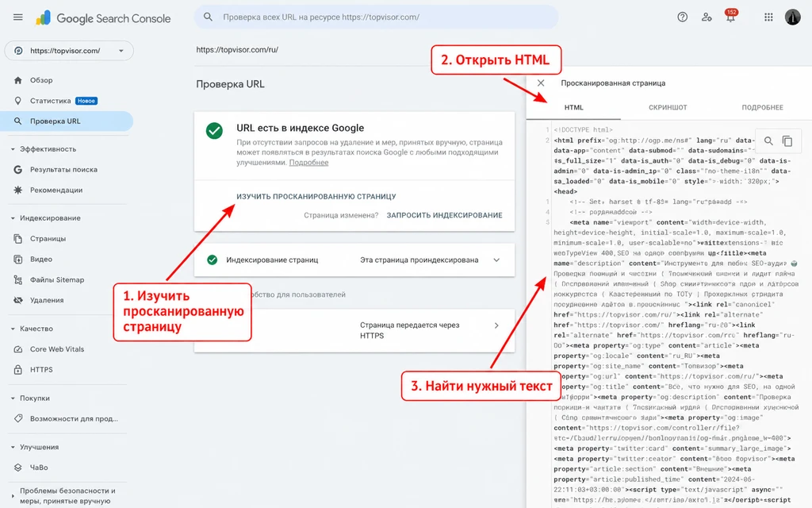The height and width of the screenshot is (508, 812).
Task: Open Файлы Sitemap page
Action: (x=57, y=280)
